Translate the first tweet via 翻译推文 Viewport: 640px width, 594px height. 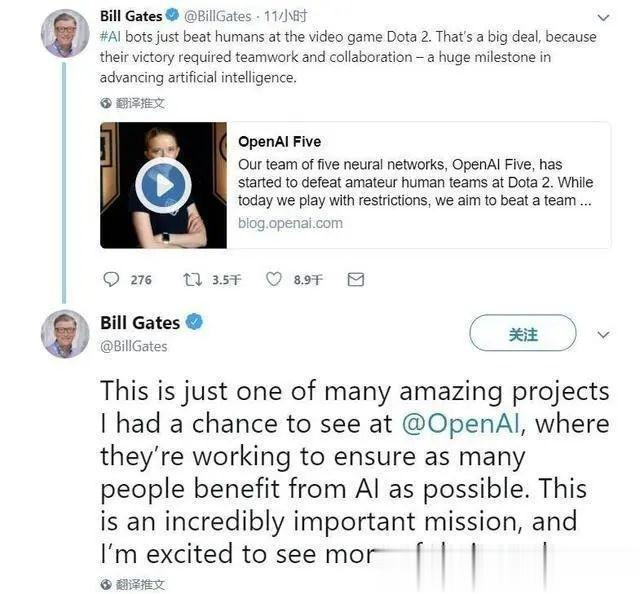pyautogui.click(x=140, y=103)
